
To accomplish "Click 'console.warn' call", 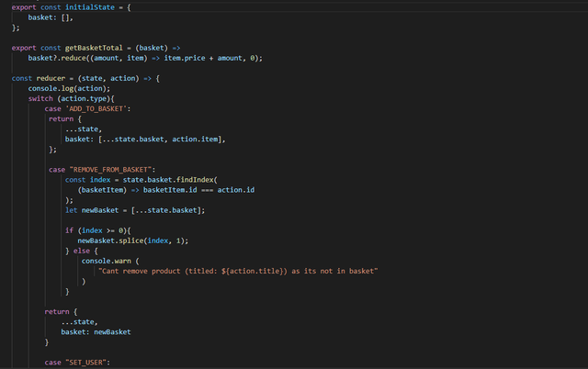I will 107,261.
